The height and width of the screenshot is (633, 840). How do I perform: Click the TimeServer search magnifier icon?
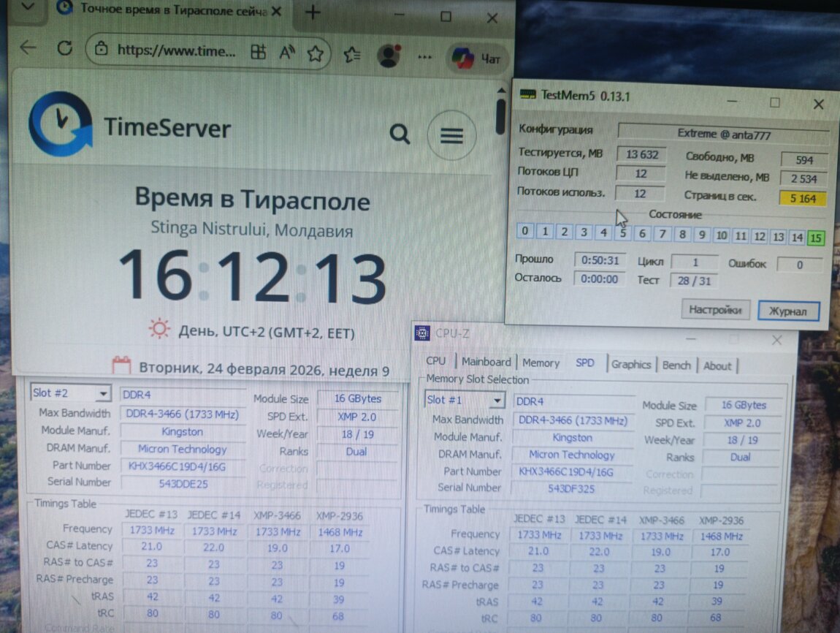coord(400,134)
